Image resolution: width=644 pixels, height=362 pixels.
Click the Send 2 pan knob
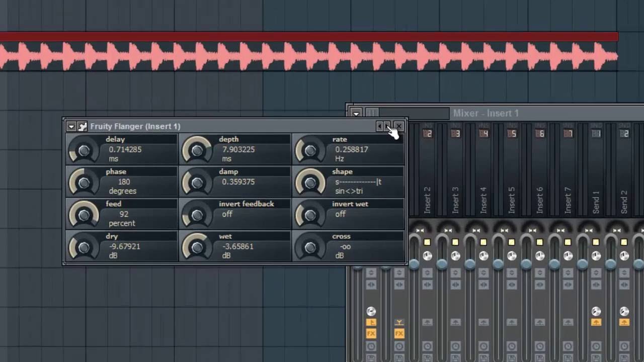[624, 256]
